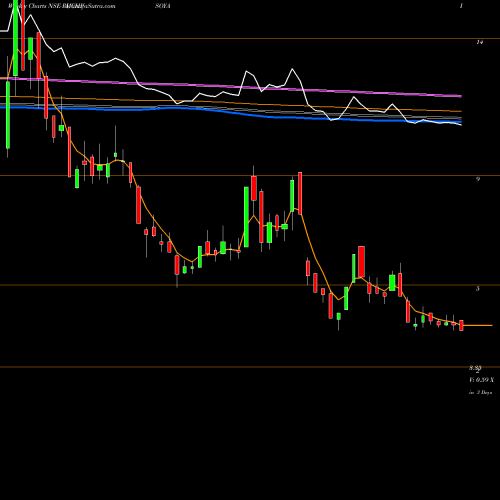The image size is (500, 500).
Task: Click the end of the magenta moving average line
Action: point(461,96)
